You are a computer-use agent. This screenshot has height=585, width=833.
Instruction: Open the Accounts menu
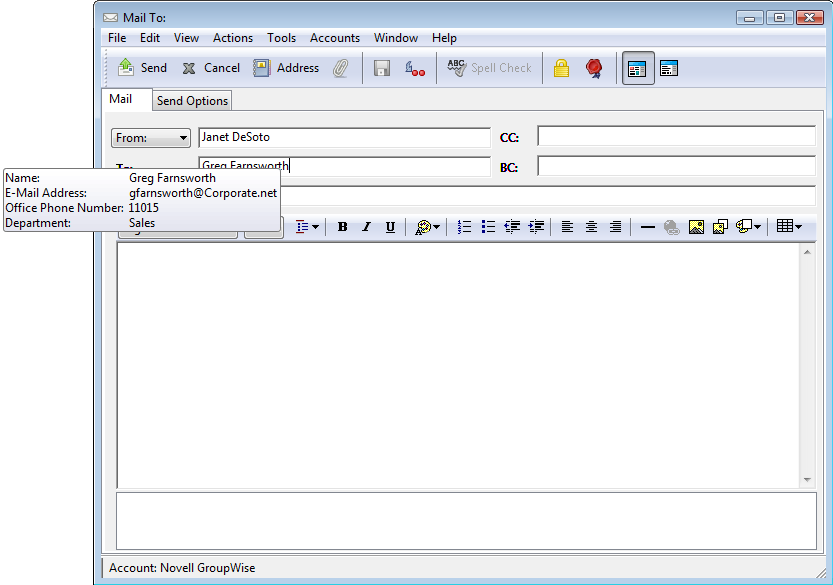335,38
